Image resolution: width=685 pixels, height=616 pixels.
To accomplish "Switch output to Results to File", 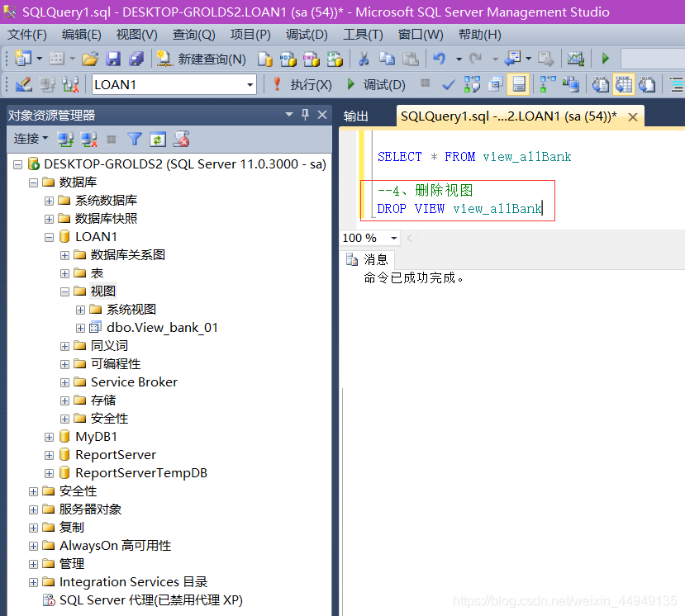I will point(647,84).
